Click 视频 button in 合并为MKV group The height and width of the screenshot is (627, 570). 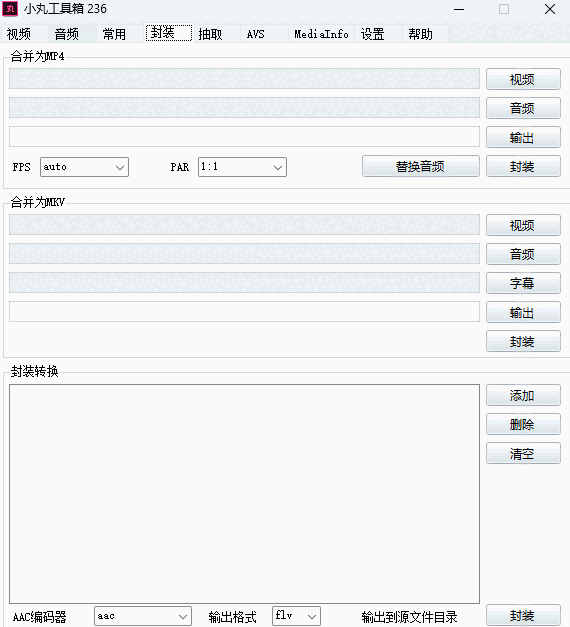(523, 225)
